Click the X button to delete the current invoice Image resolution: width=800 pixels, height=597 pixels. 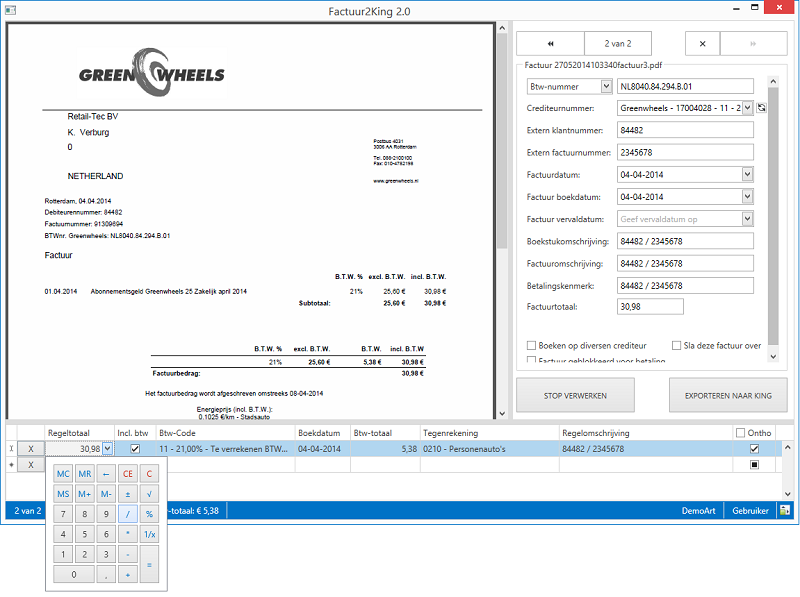(x=702, y=44)
